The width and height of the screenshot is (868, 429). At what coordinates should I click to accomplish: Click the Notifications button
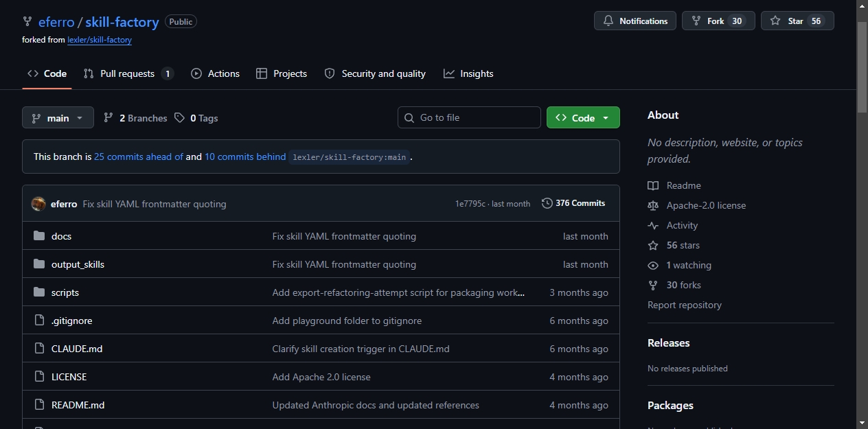[635, 21]
